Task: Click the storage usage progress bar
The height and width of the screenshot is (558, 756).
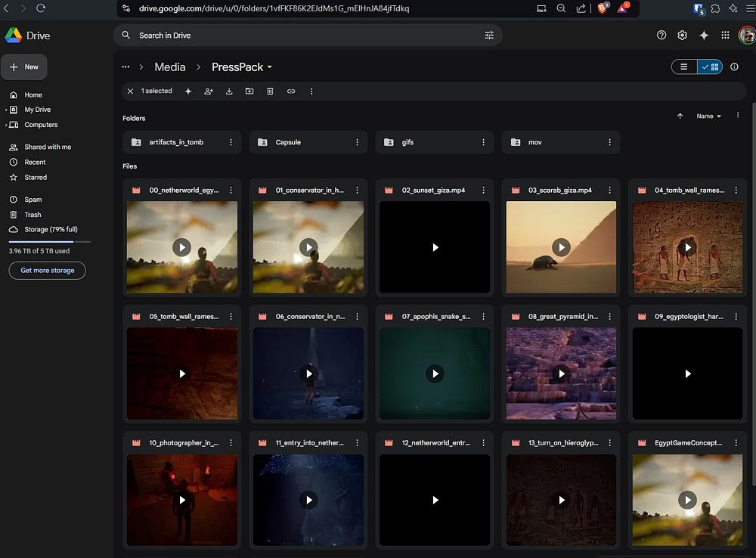Action: click(50, 241)
